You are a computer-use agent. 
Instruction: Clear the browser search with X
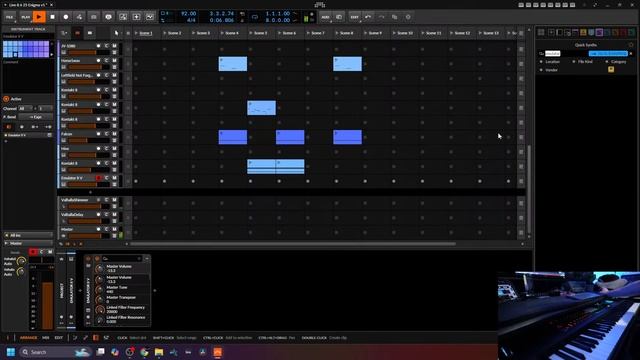pyautogui.click(x=631, y=53)
